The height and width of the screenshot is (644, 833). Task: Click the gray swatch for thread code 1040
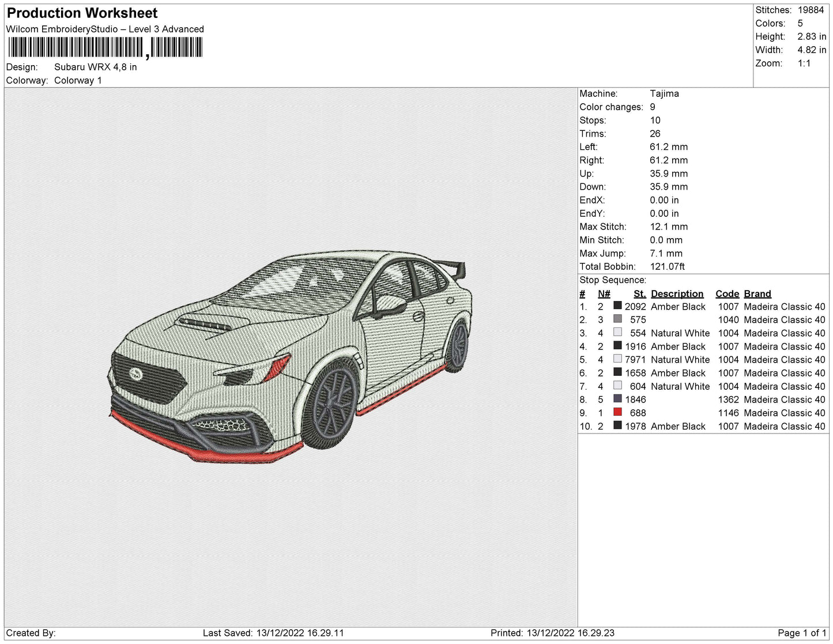click(x=617, y=319)
